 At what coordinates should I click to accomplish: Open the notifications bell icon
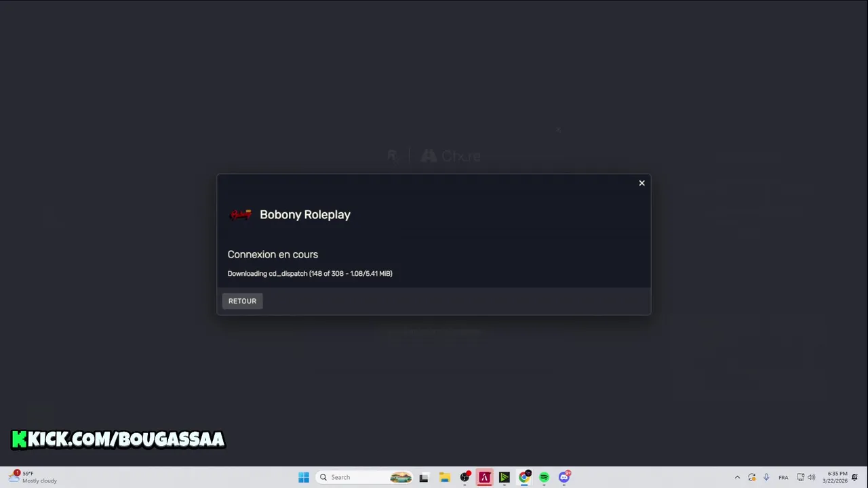pyautogui.click(x=855, y=477)
